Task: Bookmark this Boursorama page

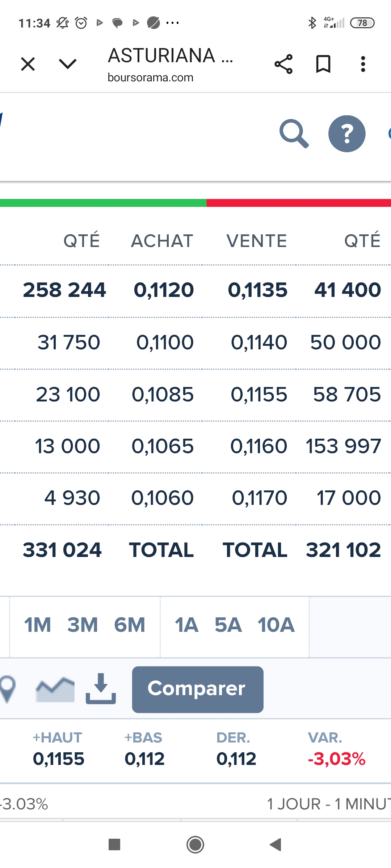Action: tap(323, 64)
